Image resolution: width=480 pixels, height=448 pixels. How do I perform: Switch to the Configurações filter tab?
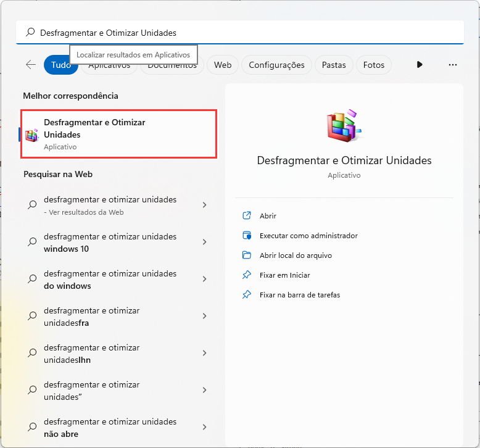[276, 65]
